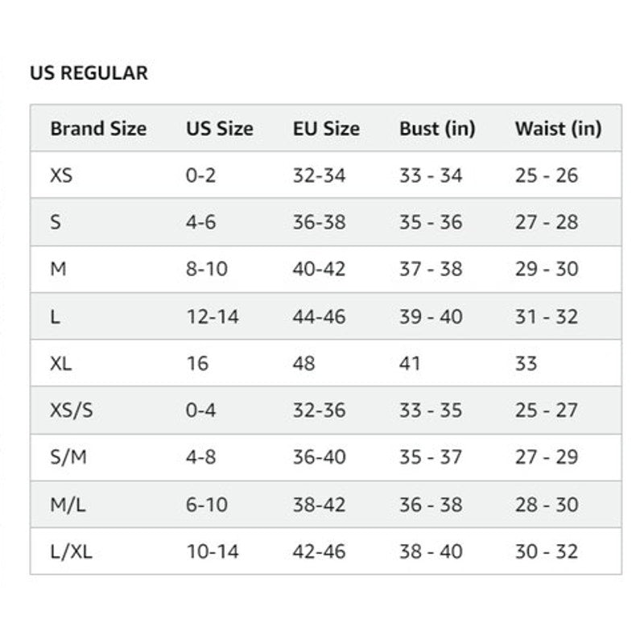Click the M/L brand size cell
This screenshot has width=644, height=644.
[68, 505]
